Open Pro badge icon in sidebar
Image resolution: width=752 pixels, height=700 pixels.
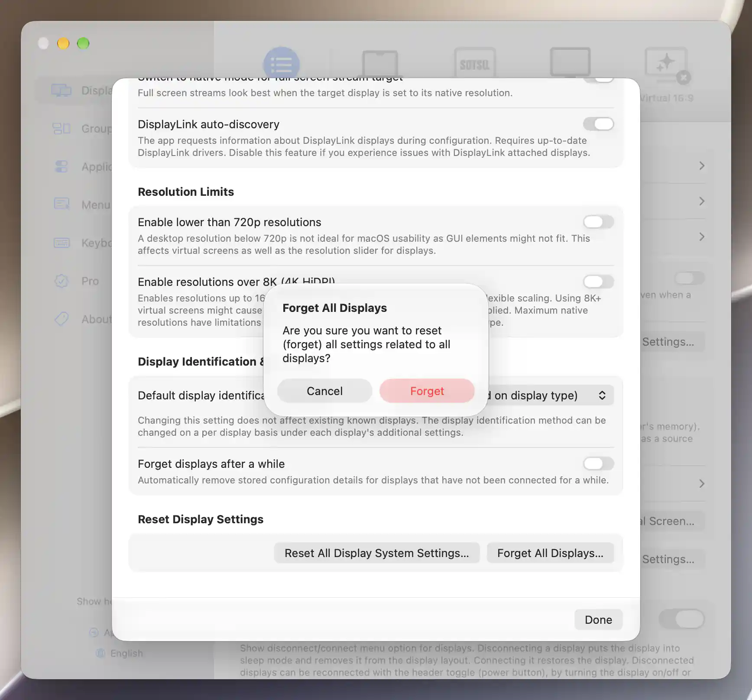click(61, 281)
